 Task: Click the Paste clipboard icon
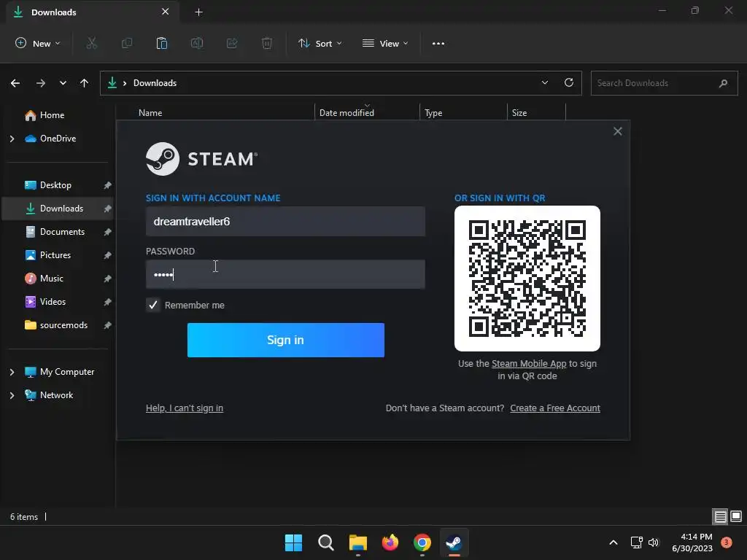point(162,43)
